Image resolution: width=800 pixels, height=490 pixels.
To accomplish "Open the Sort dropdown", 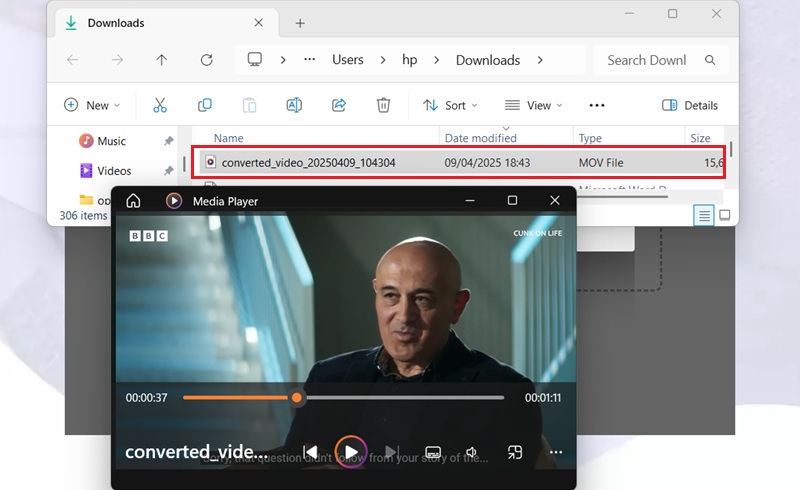I will pos(450,105).
